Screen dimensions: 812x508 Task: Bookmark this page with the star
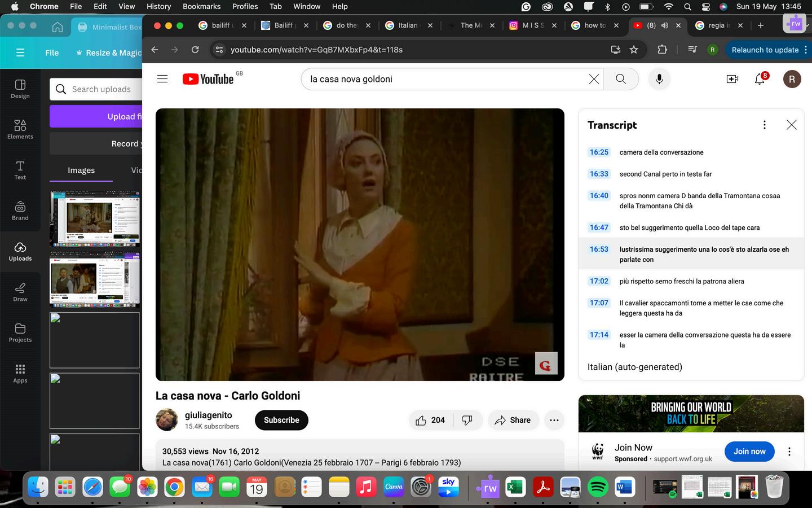[634, 50]
